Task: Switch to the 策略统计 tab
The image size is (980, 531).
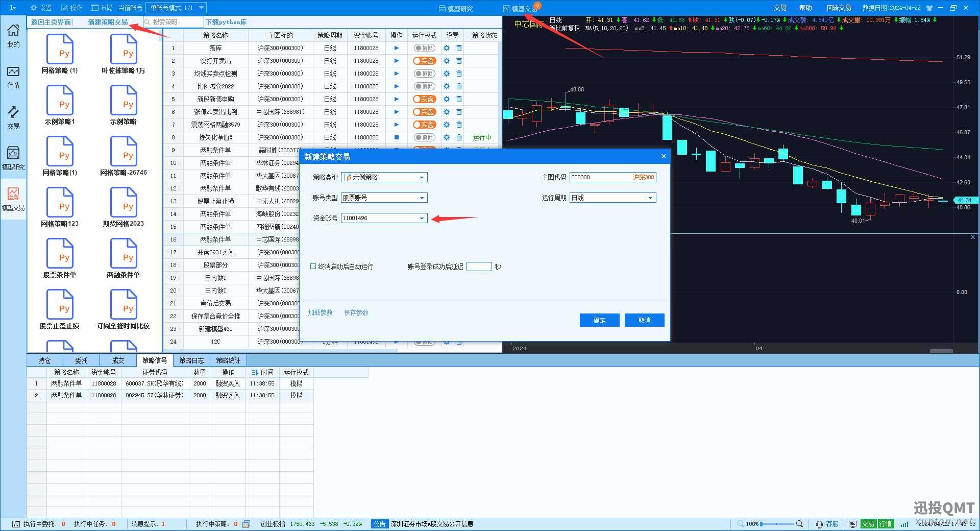Action: pos(228,360)
